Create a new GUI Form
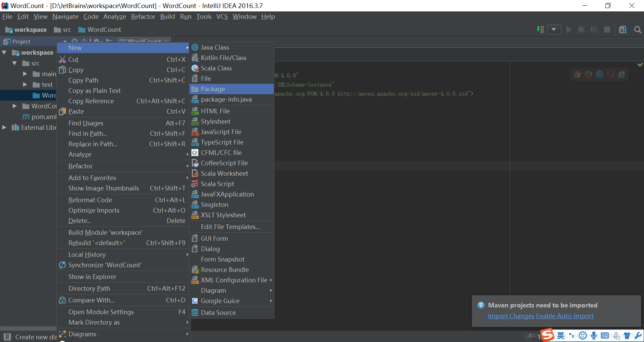 [232, 239]
